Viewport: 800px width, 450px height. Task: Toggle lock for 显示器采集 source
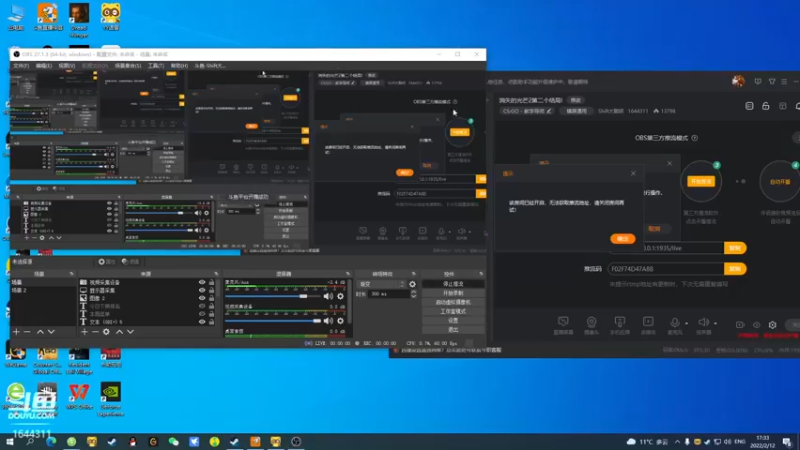211,290
